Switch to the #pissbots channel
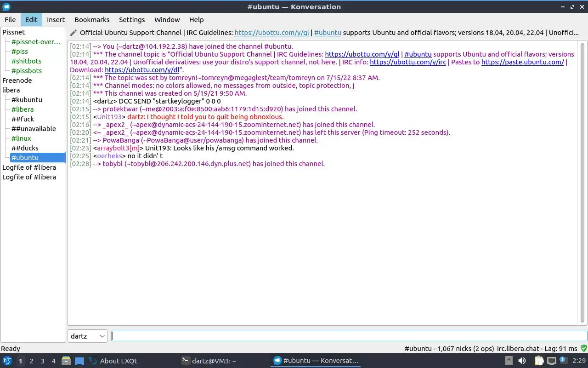 pos(27,71)
